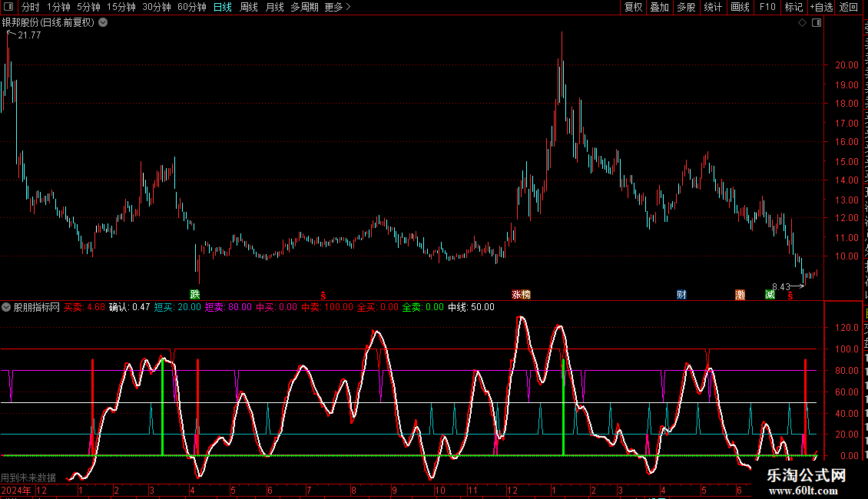This screenshot has width=868, height=499.
Task: Click the 中线: 50.00 indicator value
Action: click(471, 307)
